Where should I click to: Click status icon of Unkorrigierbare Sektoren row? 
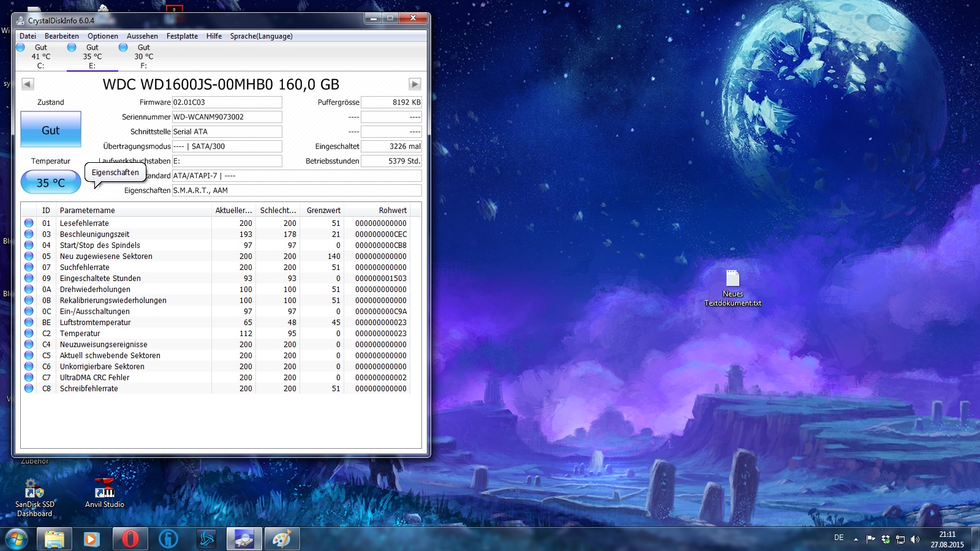[x=29, y=366]
